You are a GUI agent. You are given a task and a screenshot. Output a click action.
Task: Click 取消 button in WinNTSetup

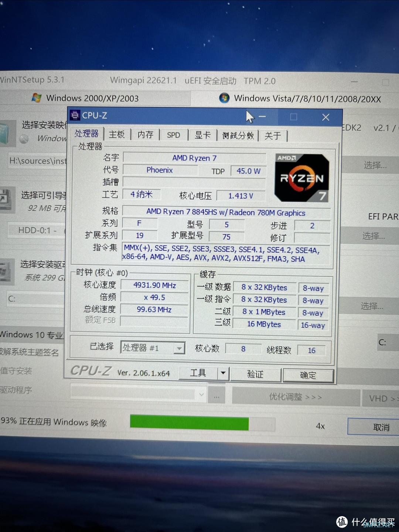click(374, 427)
